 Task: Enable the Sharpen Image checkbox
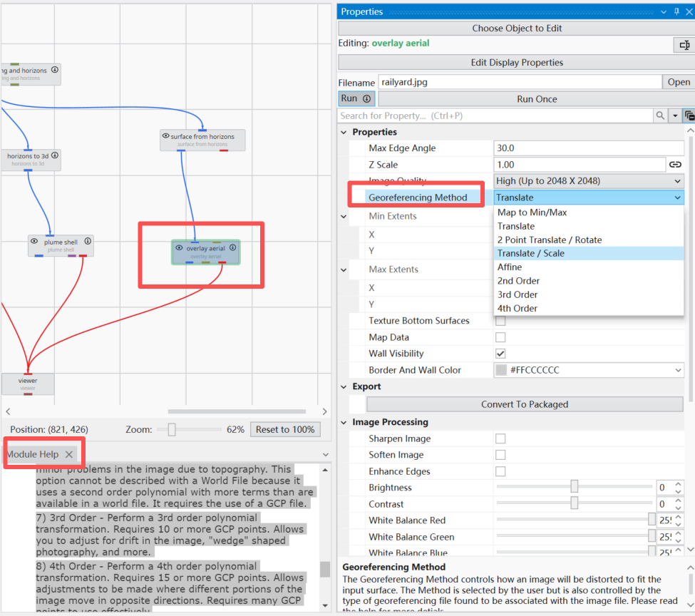click(500, 438)
